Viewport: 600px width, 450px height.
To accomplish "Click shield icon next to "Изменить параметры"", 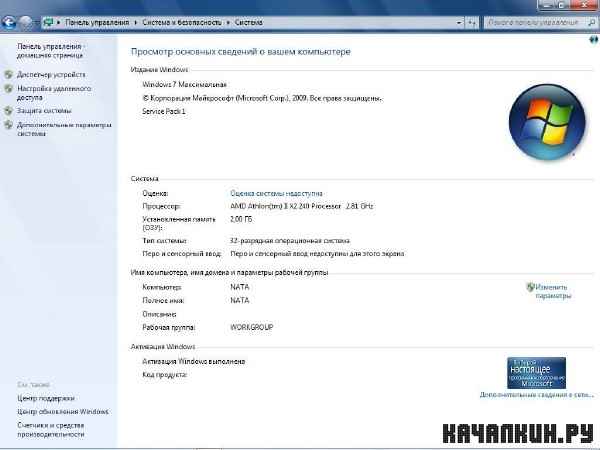I will [530, 287].
